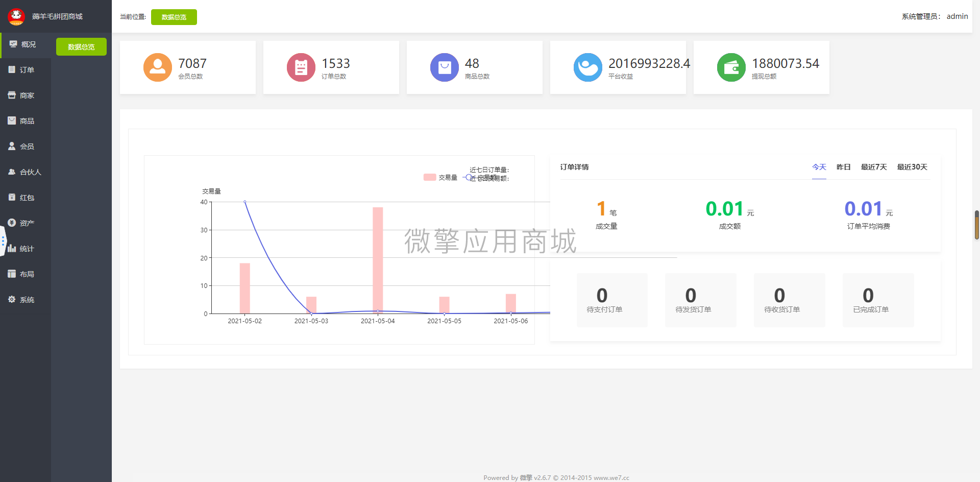Screen dimensions: 980x482
Task: Click the orange 会员总数 user icon
Action: (158, 67)
